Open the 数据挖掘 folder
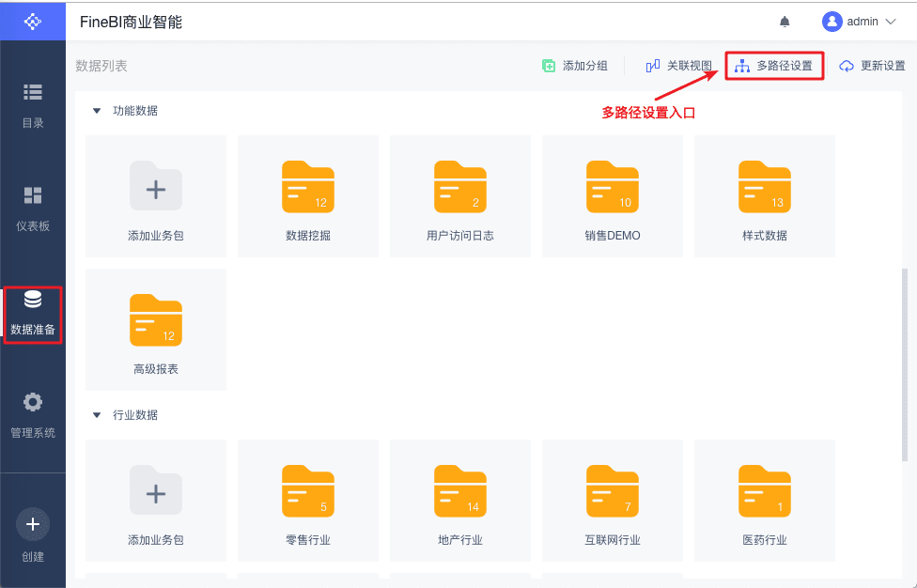This screenshot has width=917, height=588. [x=308, y=196]
